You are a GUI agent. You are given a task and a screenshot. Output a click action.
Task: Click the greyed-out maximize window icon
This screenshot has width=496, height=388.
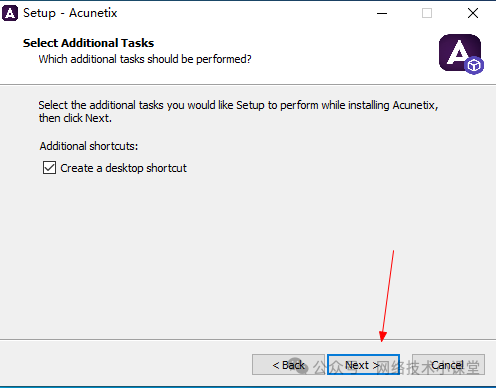click(x=427, y=13)
